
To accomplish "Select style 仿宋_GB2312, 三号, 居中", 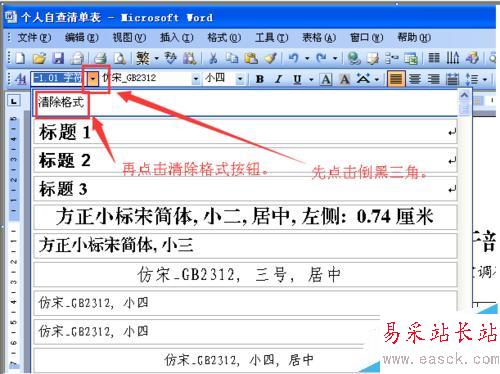I will (x=245, y=275).
